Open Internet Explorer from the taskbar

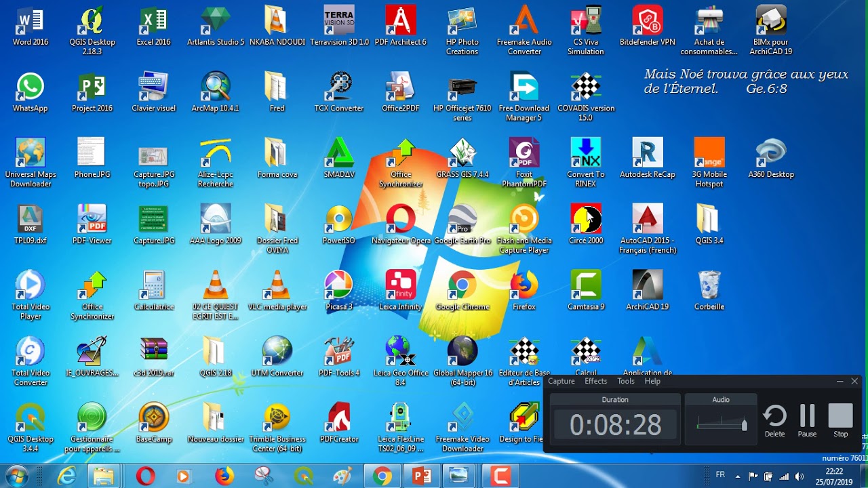(x=66, y=476)
